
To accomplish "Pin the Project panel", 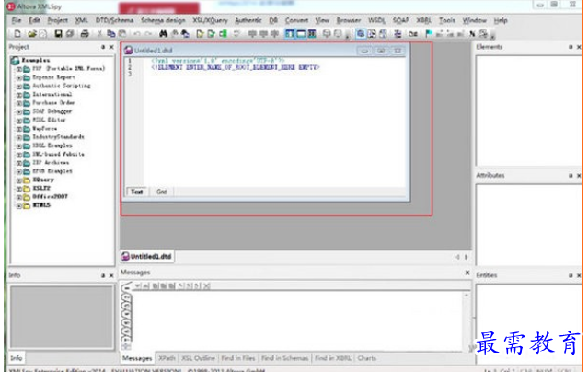I will (103, 47).
